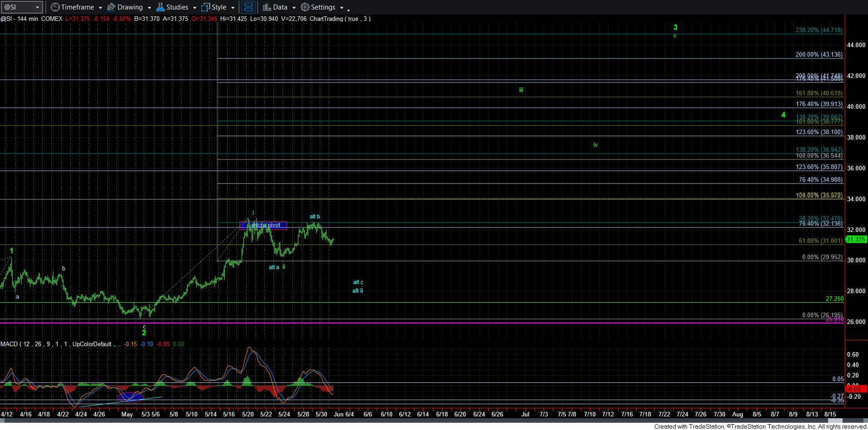Image resolution: width=868 pixels, height=430 pixels.
Task: Expand the Studies dropdown arrow
Action: [x=195, y=8]
